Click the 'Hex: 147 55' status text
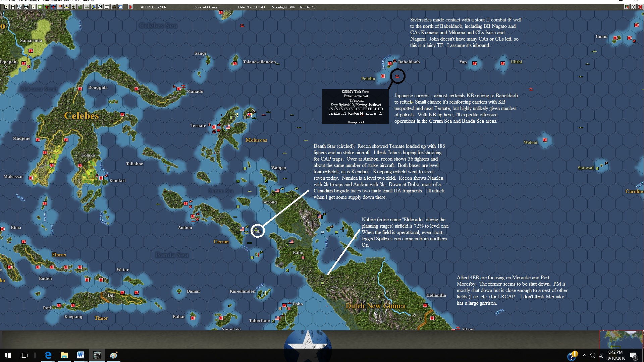This screenshot has width=644, height=362. [x=307, y=7]
